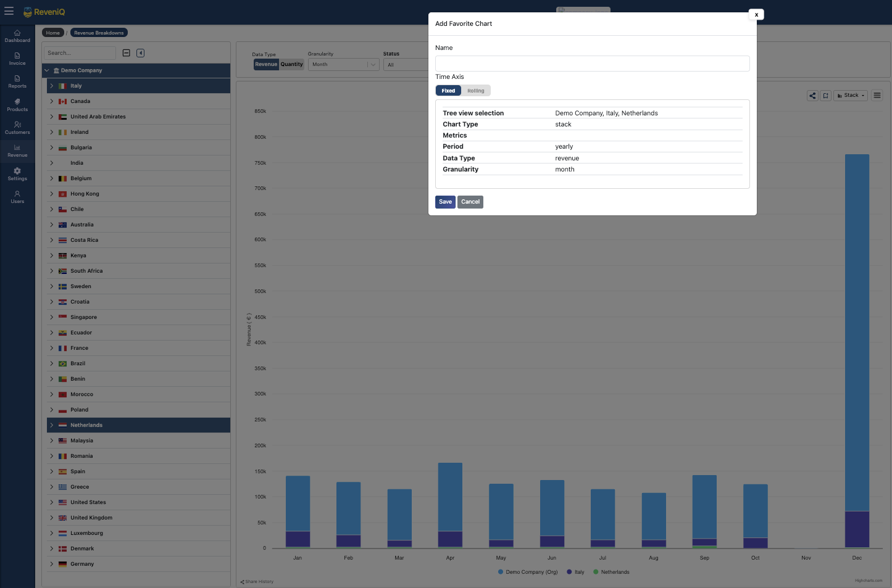
Task: Click the Canada flag icon
Action: [x=62, y=101]
